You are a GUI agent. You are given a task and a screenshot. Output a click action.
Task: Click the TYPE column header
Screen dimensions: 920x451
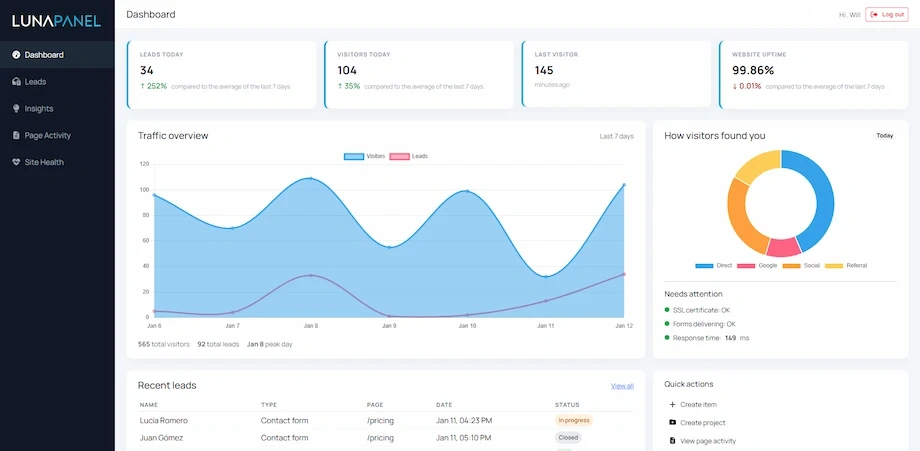pyautogui.click(x=269, y=405)
